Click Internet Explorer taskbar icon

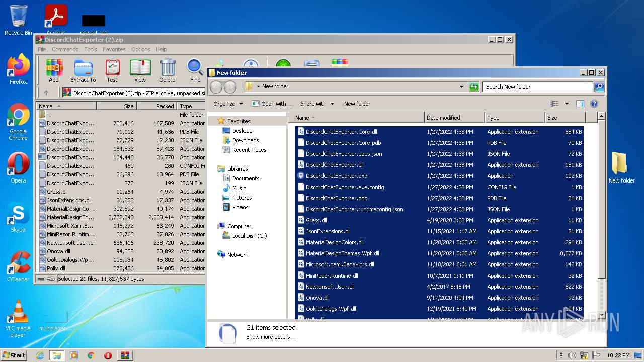pos(40,355)
